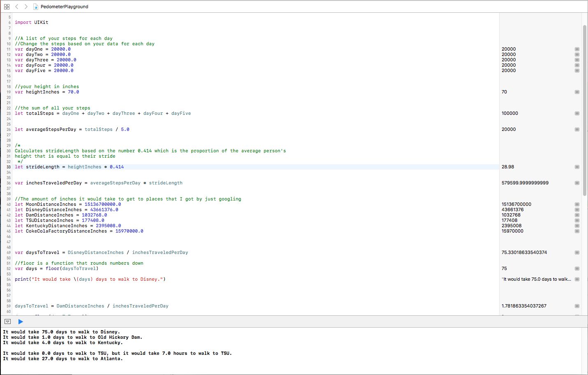
Task: Show result inline for daysToTravel 75.33
Action: pos(577,252)
